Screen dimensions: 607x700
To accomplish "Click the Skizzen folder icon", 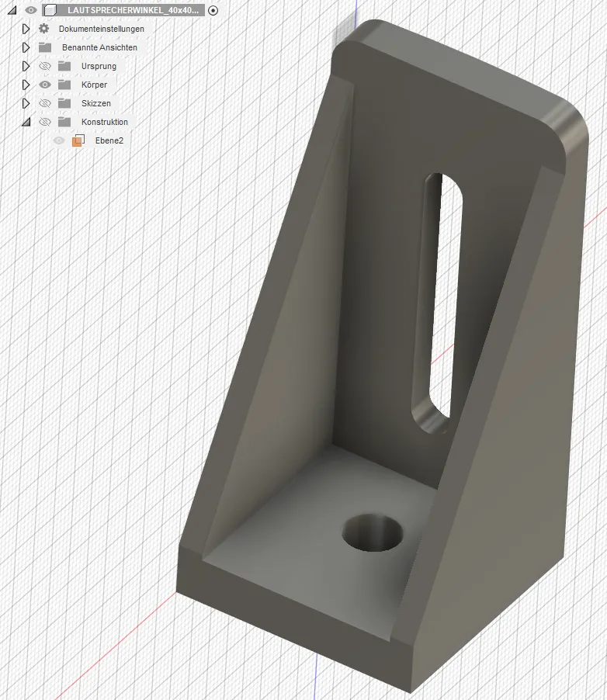I will (x=64, y=103).
